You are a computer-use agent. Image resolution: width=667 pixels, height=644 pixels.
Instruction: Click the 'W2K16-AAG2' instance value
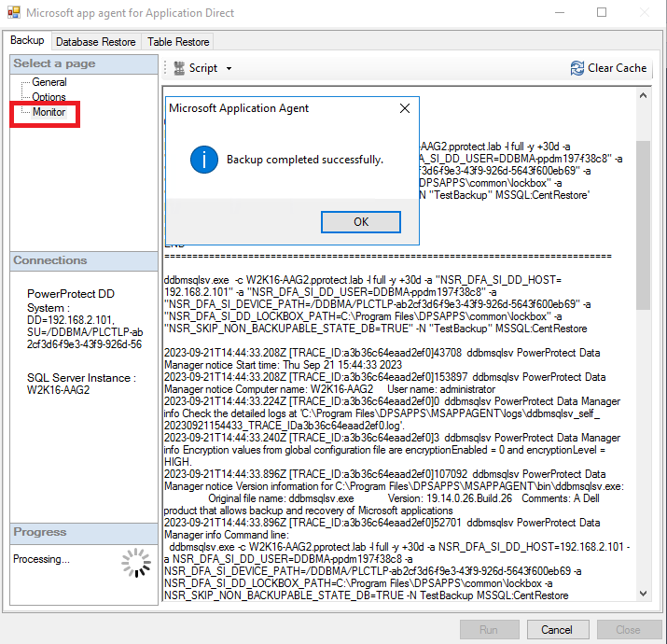click(x=58, y=390)
